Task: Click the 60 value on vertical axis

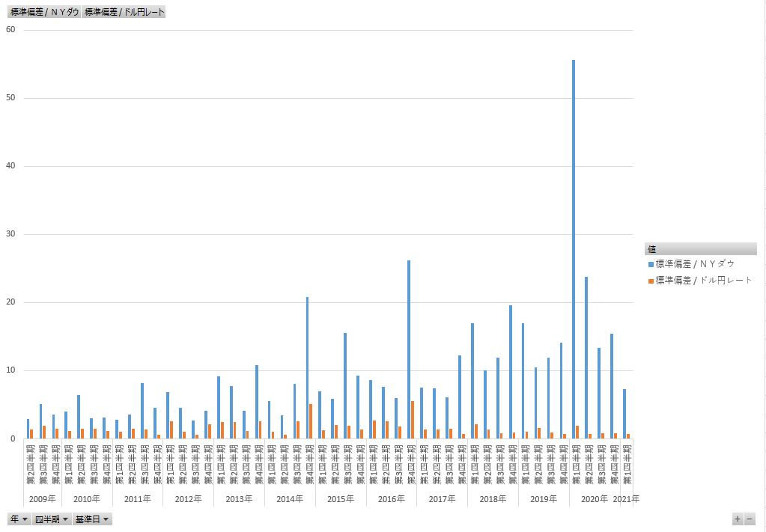Action: click(10, 30)
